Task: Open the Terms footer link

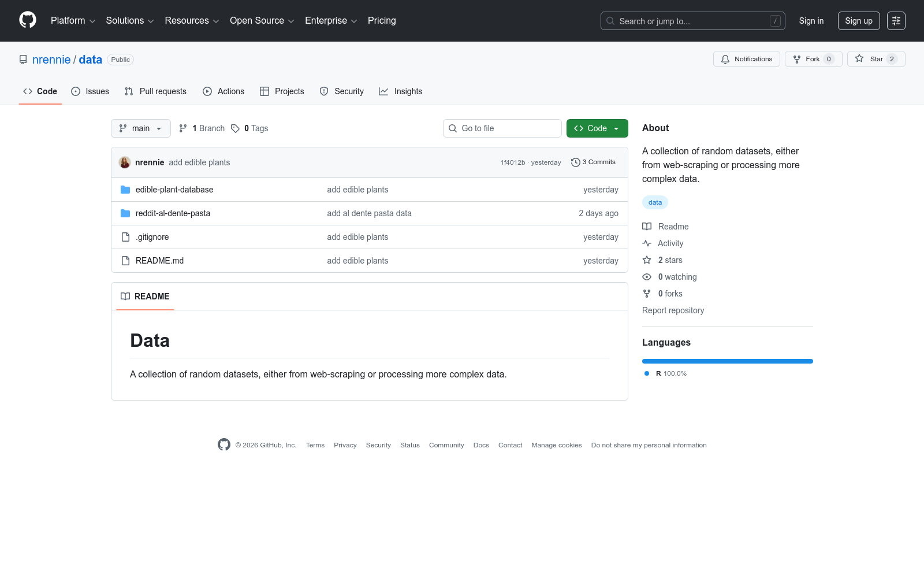Action: [315, 445]
